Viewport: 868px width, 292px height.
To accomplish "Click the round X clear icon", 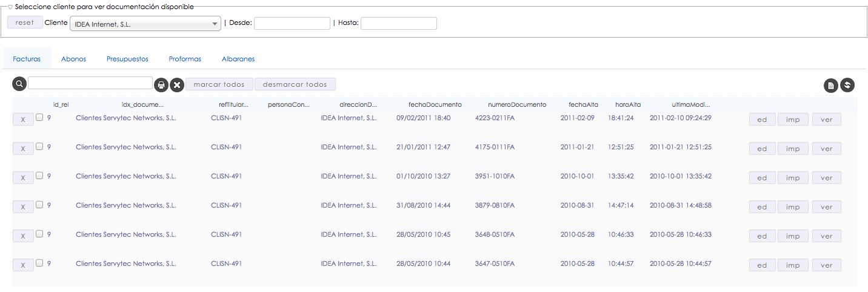I will [177, 85].
